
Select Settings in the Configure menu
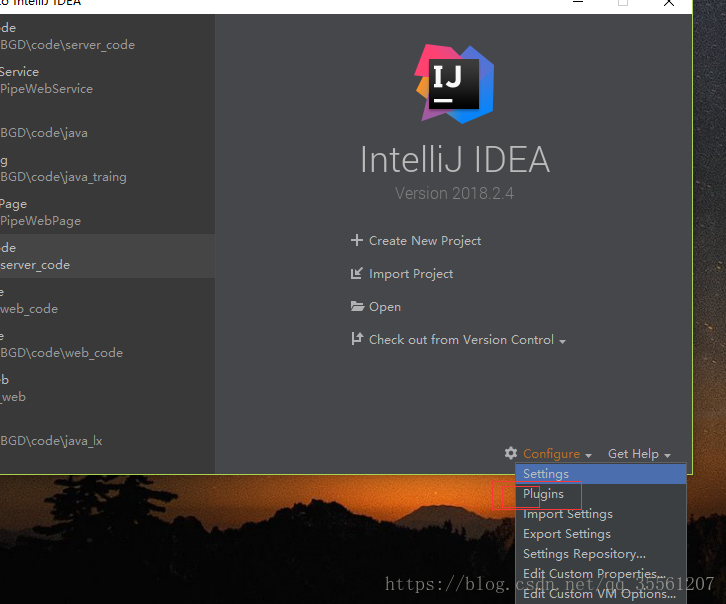601,474
